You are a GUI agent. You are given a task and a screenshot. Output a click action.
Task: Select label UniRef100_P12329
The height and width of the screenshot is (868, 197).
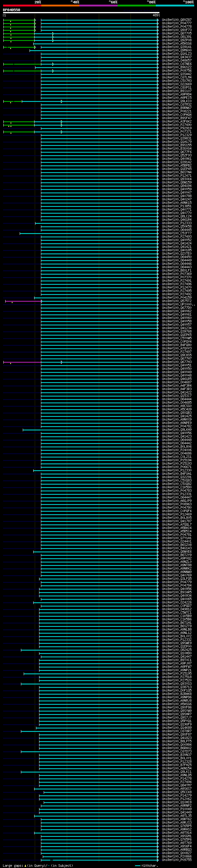pyautogui.click(x=176, y=135)
